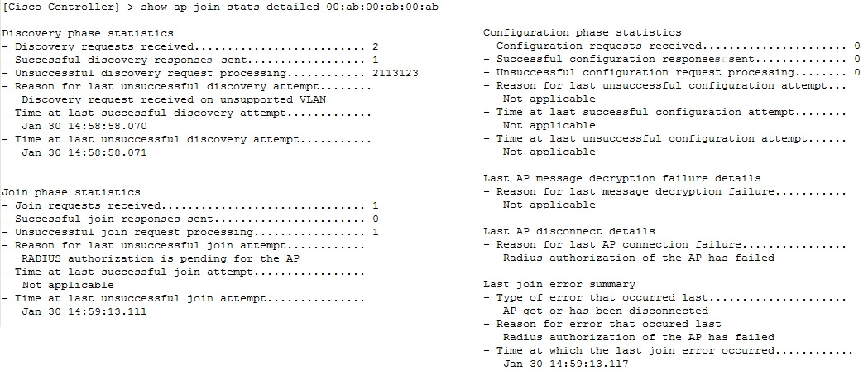Select RADIUS authorization is pending text
868x390 pixels.
(161, 258)
